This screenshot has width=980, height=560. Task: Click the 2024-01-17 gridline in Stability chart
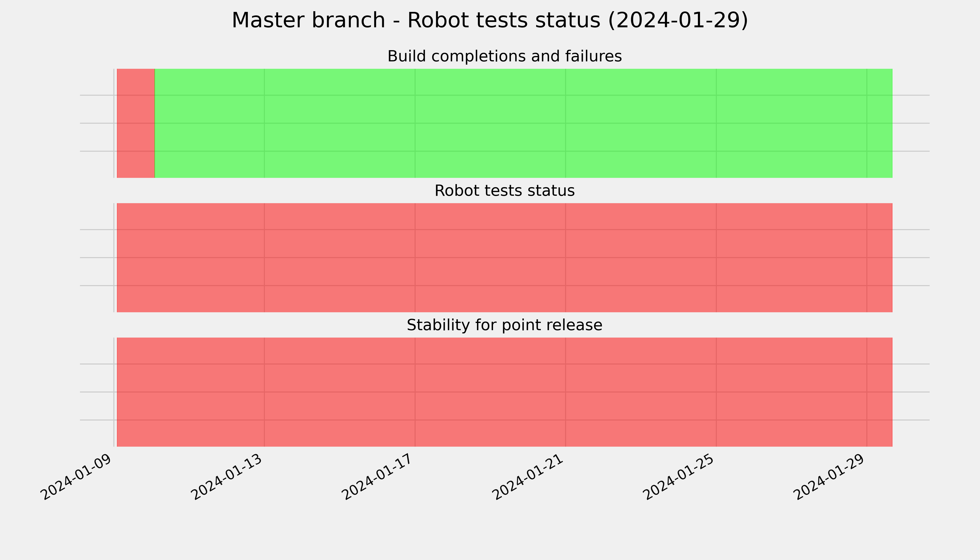coord(415,392)
